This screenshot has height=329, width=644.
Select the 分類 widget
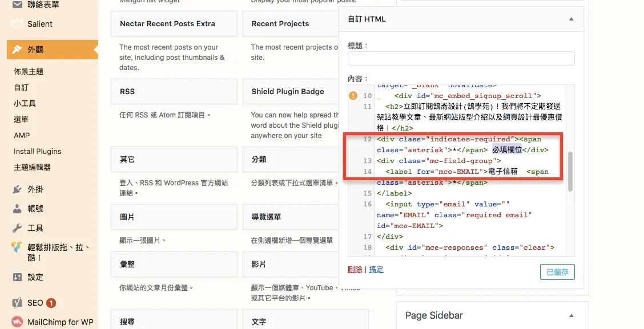click(x=291, y=159)
